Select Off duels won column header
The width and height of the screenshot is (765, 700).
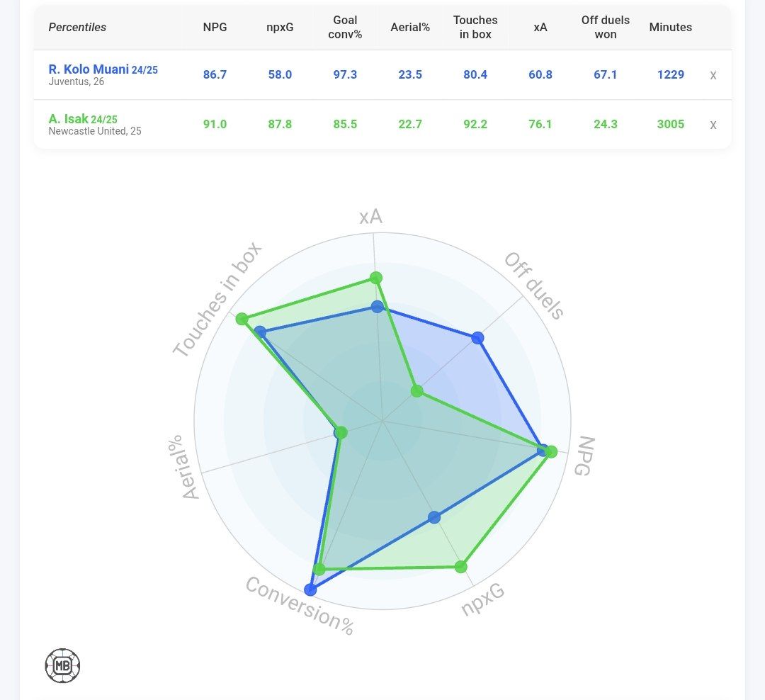tap(606, 28)
